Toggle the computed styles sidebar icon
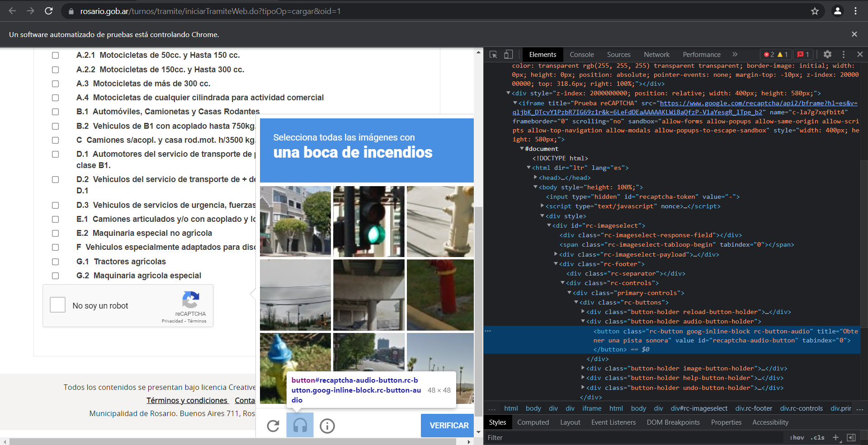This screenshot has width=868, height=445. pyautogui.click(x=851, y=437)
